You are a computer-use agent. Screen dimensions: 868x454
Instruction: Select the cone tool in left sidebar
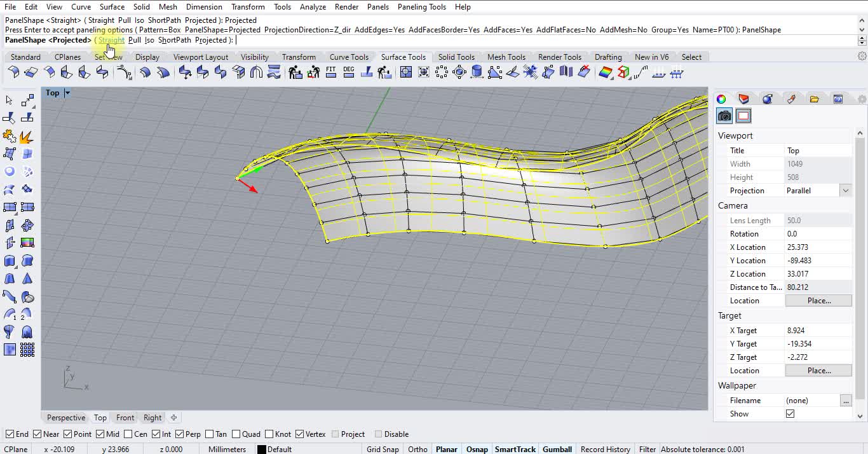pyautogui.click(x=27, y=279)
